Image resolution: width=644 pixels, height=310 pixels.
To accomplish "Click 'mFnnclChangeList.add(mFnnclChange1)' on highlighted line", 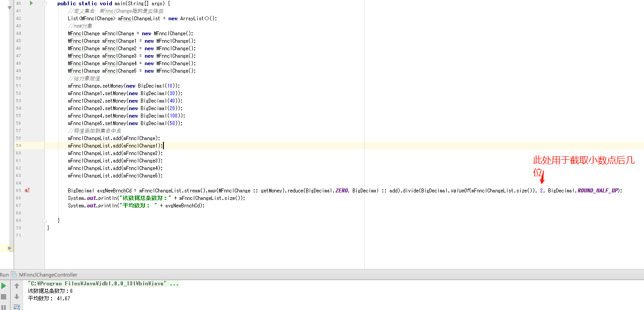I will tap(115, 146).
